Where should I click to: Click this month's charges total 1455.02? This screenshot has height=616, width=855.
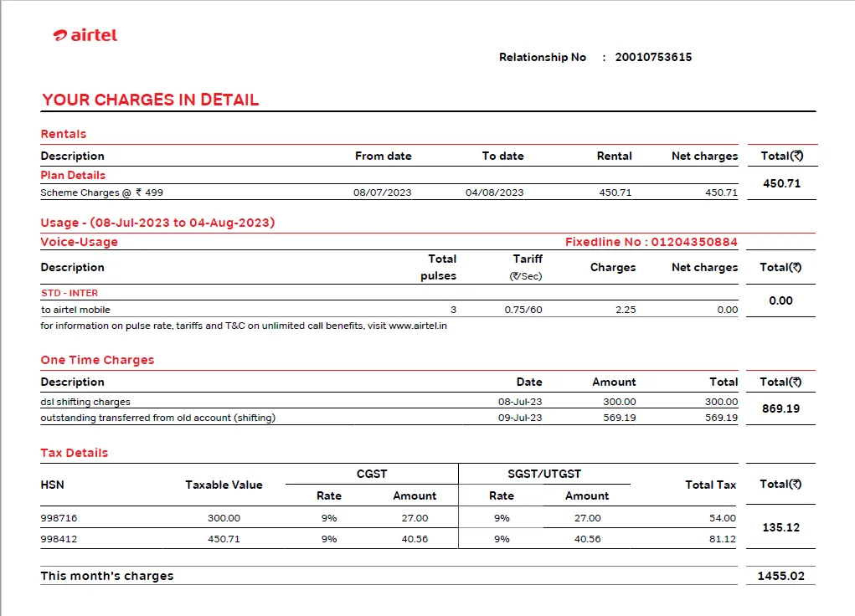(780, 576)
